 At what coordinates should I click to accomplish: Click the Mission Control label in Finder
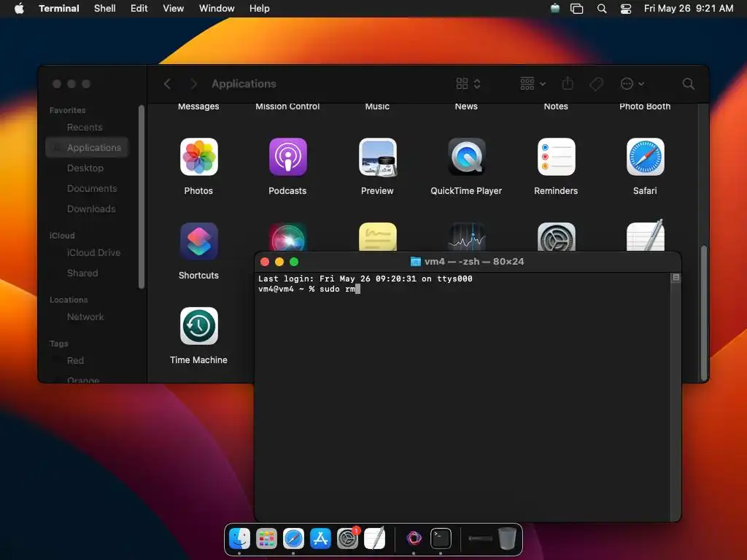pos(287,106)
